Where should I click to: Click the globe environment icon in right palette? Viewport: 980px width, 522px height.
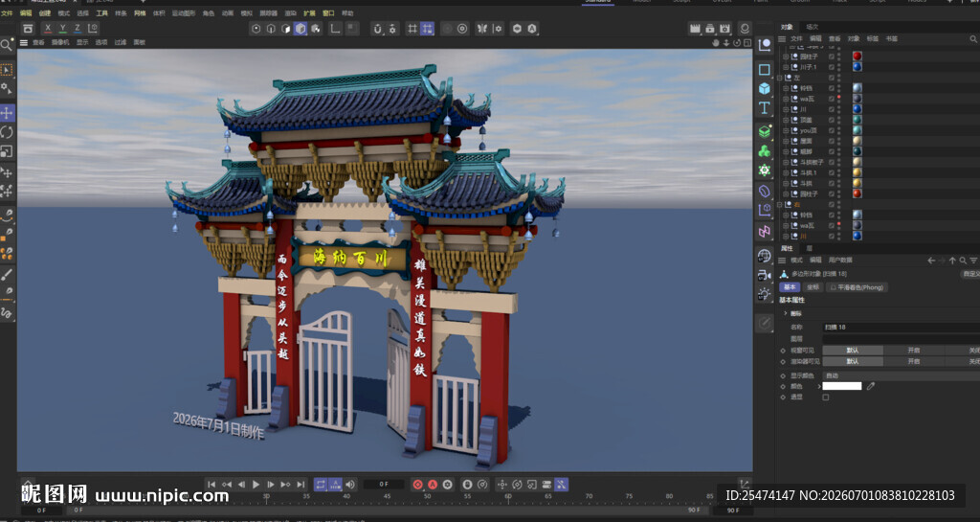(764, 256)
